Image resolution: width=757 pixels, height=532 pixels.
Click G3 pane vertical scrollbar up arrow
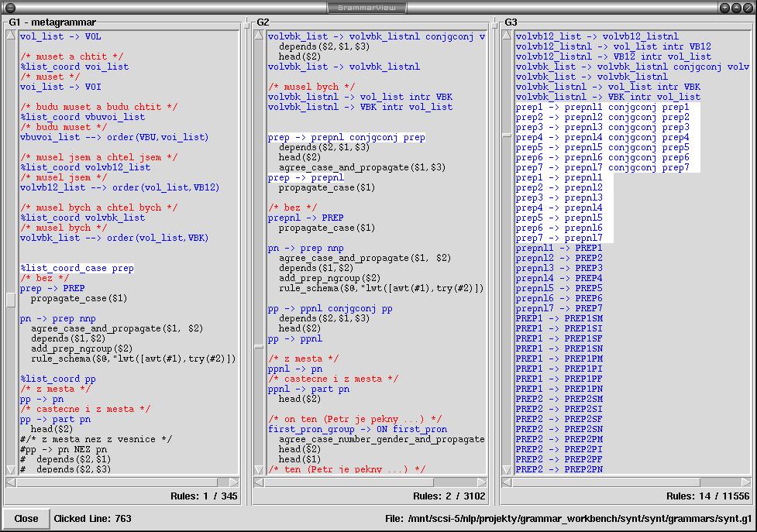(x=507, y=35)
